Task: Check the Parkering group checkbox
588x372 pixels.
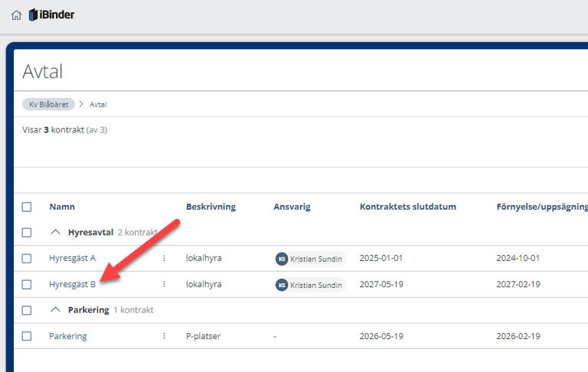Action: (x=27, y=310)
